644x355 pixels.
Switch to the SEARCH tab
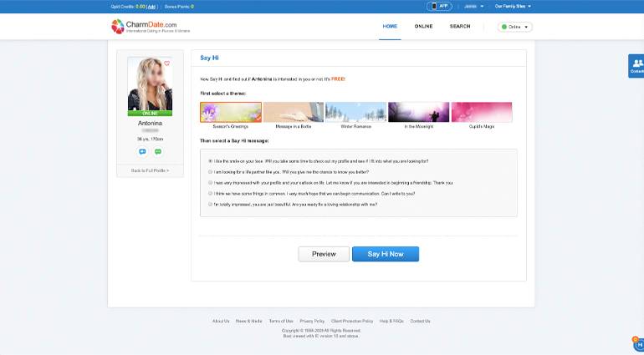460,27
